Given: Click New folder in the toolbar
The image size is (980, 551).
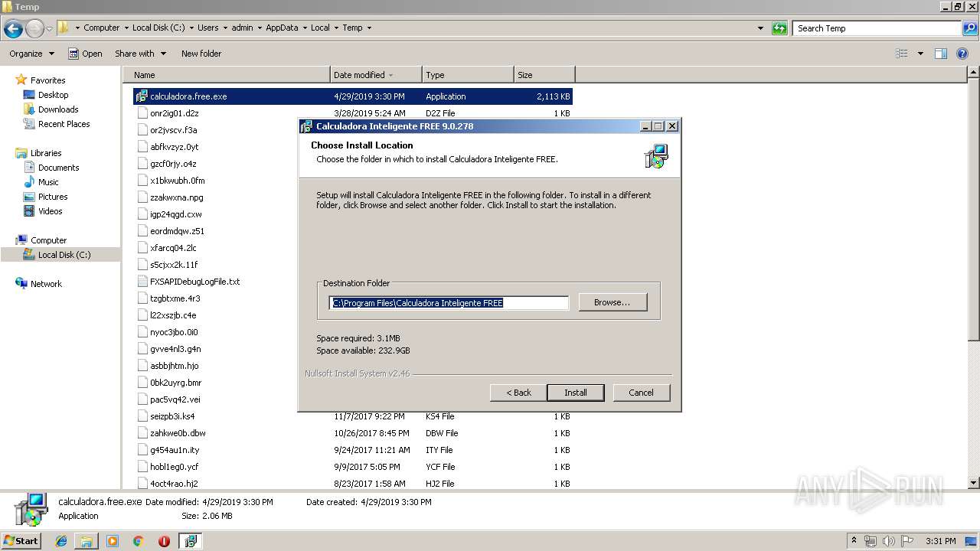Looking at the screenshot, I should (x=201, y=54).
